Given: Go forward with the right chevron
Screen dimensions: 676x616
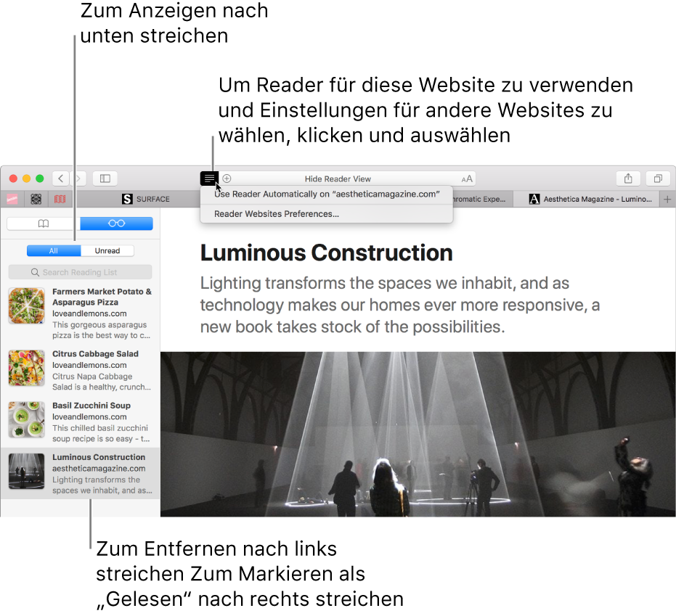Looking at the screenshot, I should pos(78,178).
